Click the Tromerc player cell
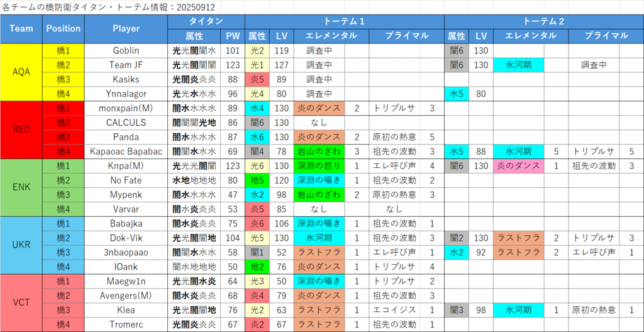Image resolution: width=644 pixels, height=332 pixels. pyautogui.click(x=126, y=324)
